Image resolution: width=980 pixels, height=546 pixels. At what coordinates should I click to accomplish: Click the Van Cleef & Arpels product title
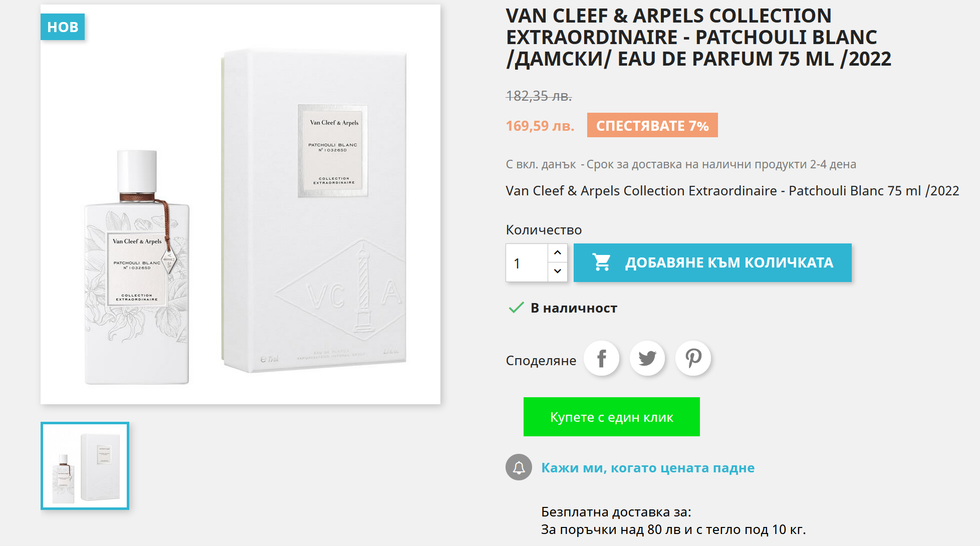tap(698, 38)
